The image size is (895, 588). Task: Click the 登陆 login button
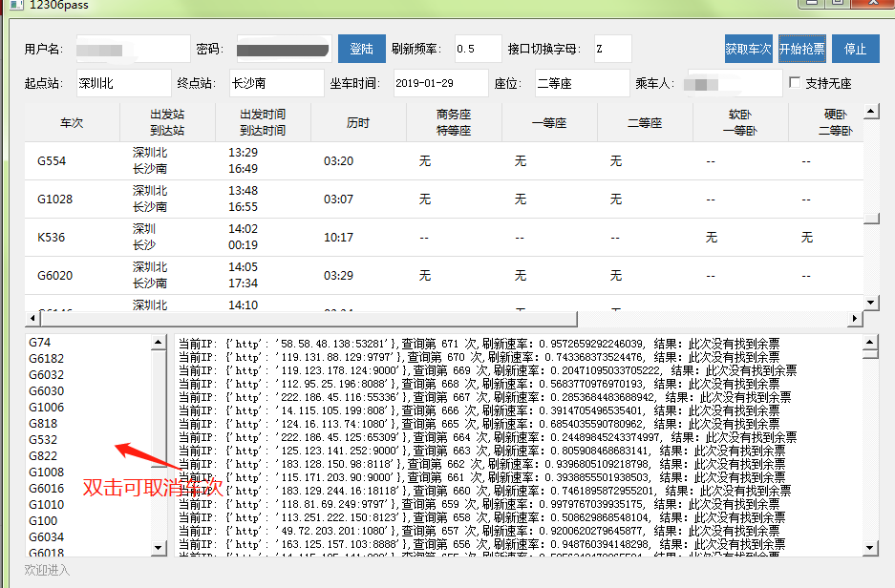click(361, 49)
